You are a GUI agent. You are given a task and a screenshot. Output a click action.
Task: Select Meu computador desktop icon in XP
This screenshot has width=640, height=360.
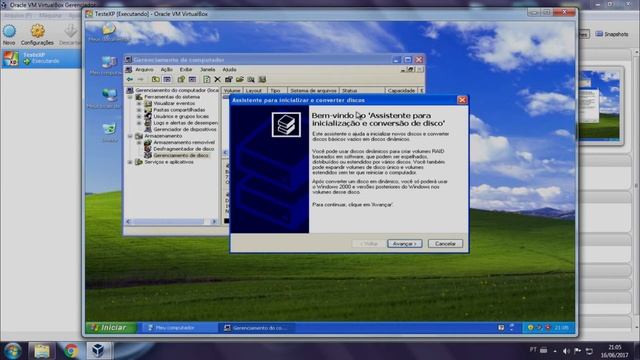109,62
